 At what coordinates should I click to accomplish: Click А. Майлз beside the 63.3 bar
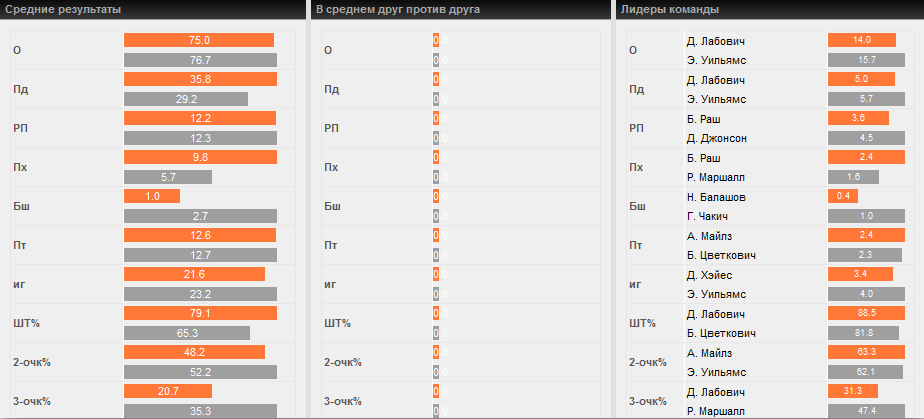710,352
